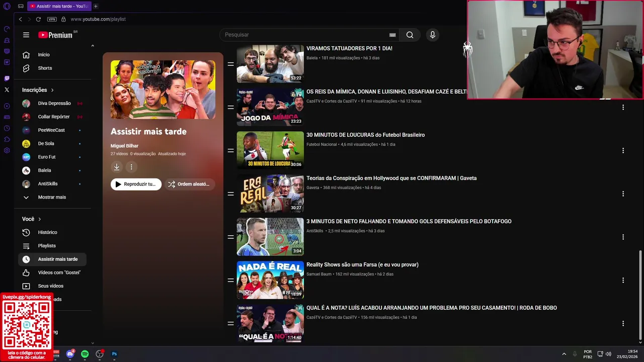Activate voice search microphone
The width and height of the screenshot is (644, 362).
pos(432,35)
